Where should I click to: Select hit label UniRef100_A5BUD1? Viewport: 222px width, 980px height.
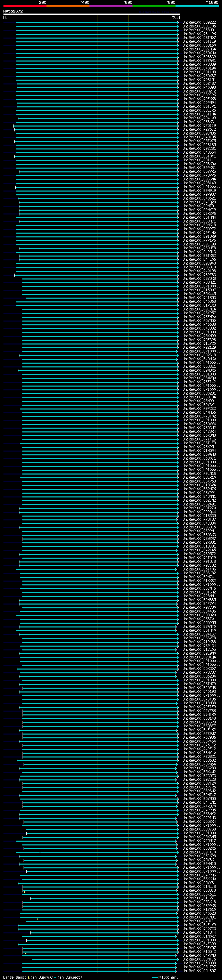click(199, 30)
